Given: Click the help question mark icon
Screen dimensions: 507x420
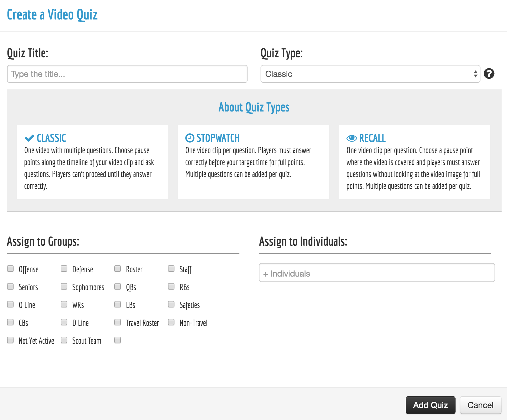Looking at the screenshot, I should tap(489, 74).
